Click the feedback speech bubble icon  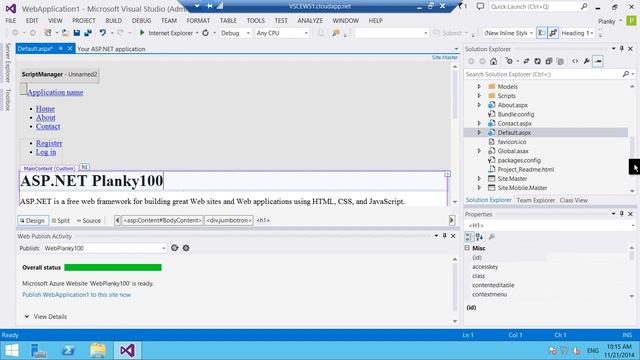[480, 7]
